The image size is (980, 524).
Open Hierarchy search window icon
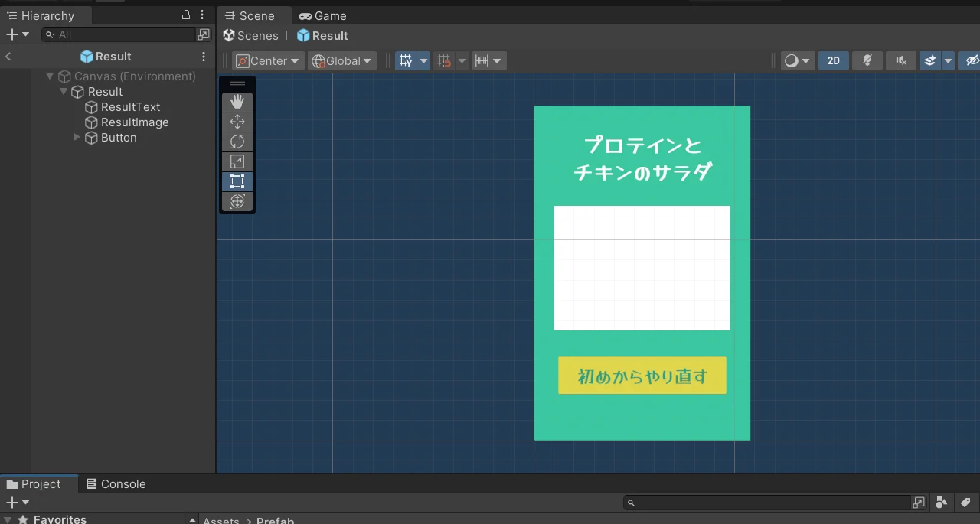pyautogui.click(x=204, y=34)
